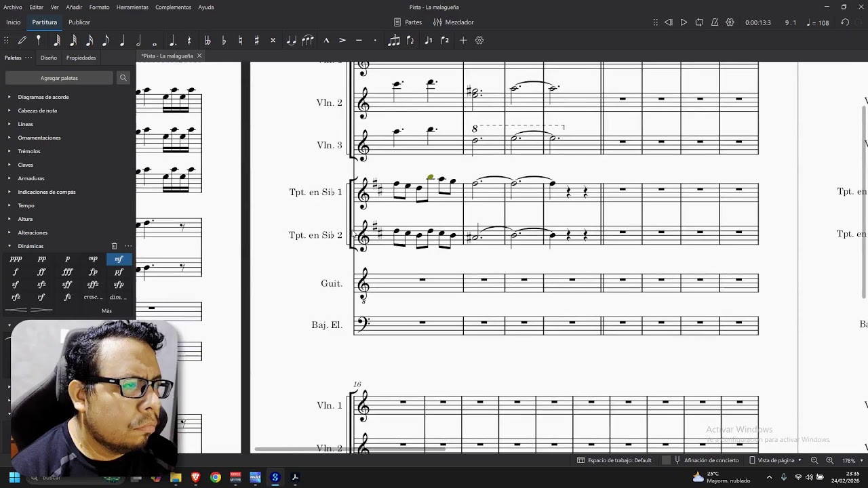Open the Formato menu
The height and width of the screenshot is (488, 868).
99,7
